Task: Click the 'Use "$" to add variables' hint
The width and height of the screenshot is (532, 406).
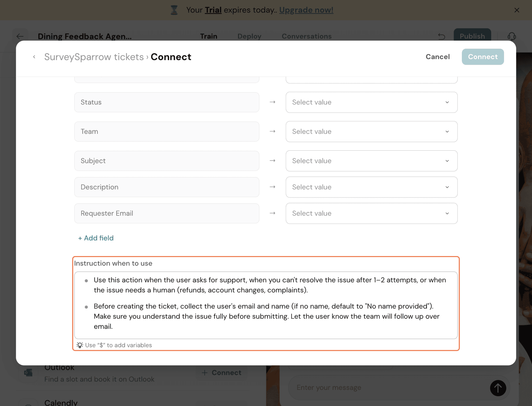Action: (118, 345)
